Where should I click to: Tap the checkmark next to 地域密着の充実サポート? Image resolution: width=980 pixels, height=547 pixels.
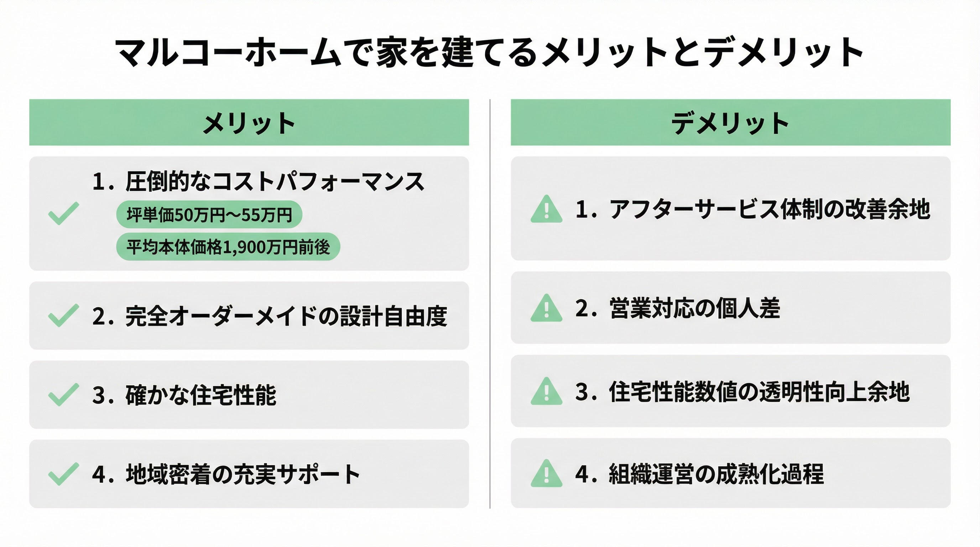point(63,474)
